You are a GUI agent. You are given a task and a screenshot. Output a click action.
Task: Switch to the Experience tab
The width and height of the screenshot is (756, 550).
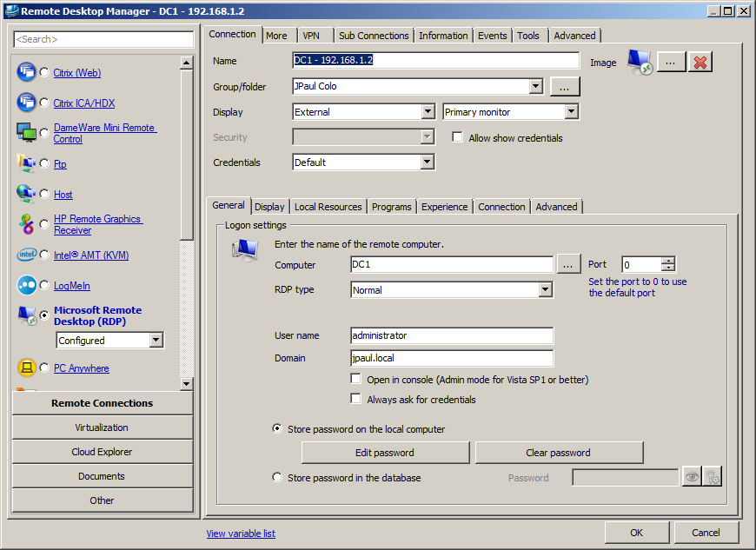coord(445,207)
